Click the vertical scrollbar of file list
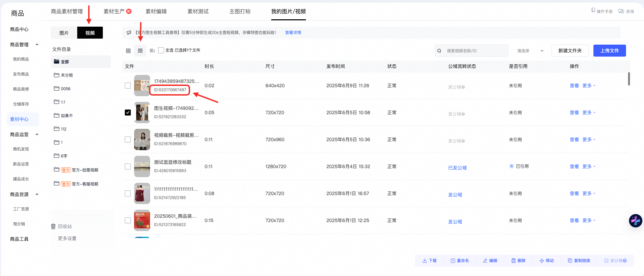 629,79
